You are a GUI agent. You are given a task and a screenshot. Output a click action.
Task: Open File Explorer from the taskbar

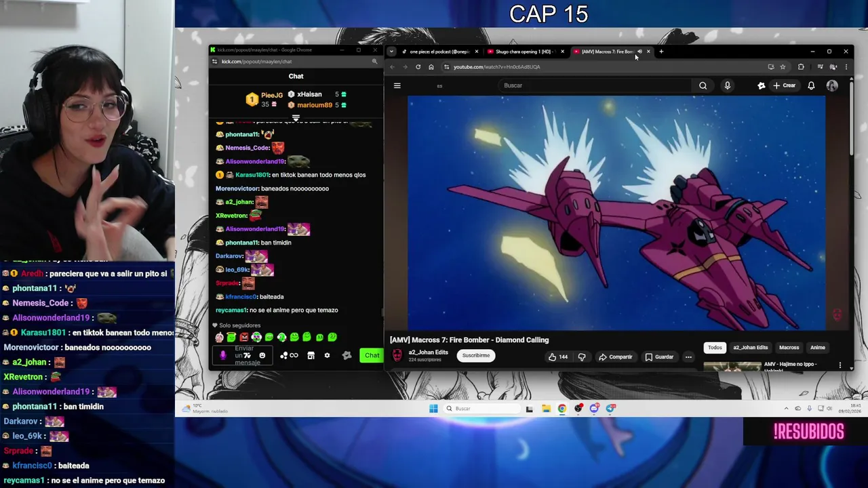546,408
